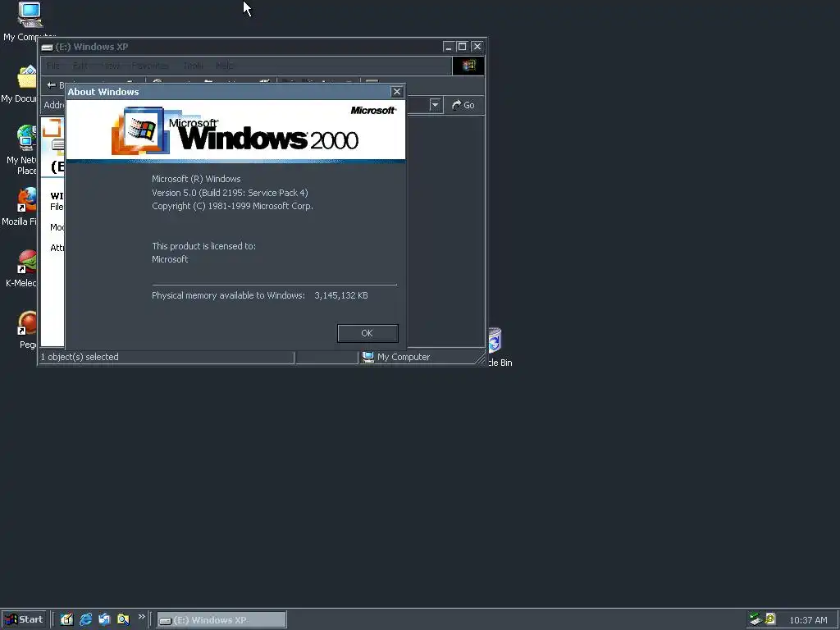Expand the address bar dropdown arrow
This screenshot has width=840, height=630.
click(x=435, y=105)
